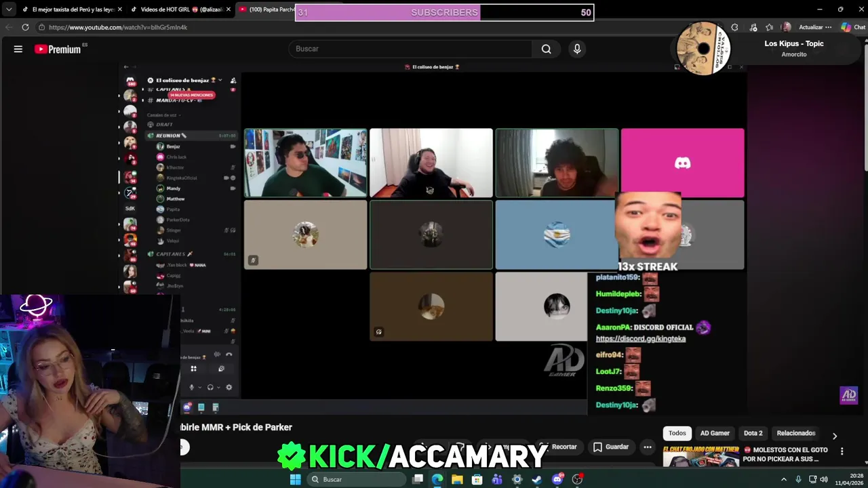Open Discord from the taskbar

point(557,479)
